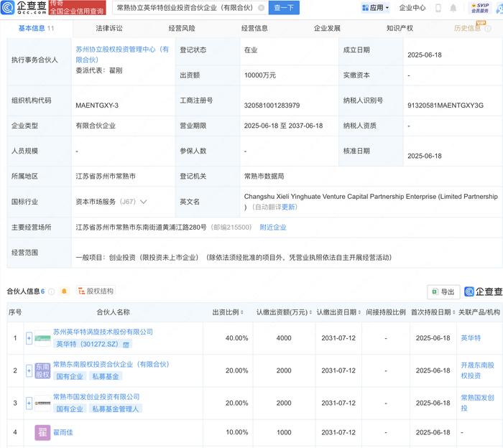Switch to 经营风险 tab
The width and height of the screenshot is (503, 448).
click(182, 28)
